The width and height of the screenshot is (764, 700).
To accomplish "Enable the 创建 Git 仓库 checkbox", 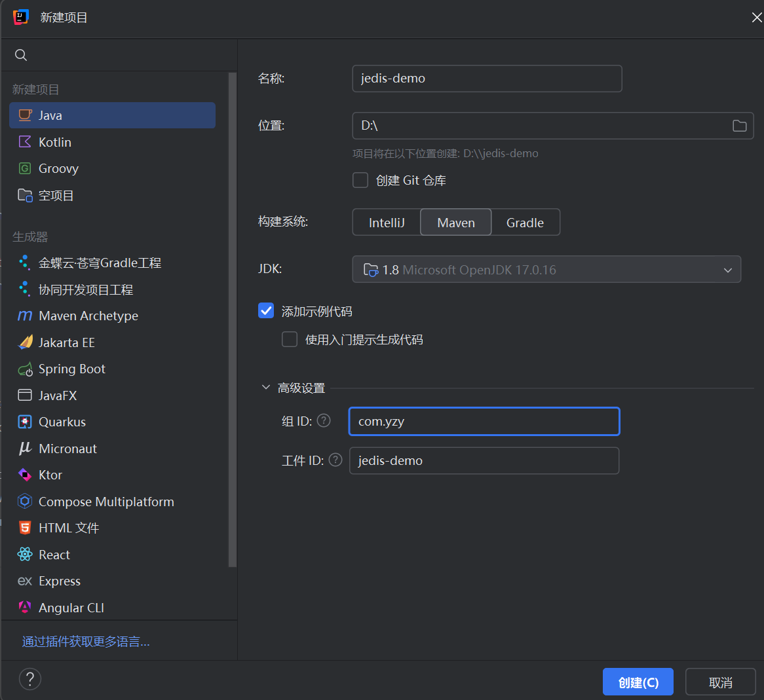I will click(360, 180).
